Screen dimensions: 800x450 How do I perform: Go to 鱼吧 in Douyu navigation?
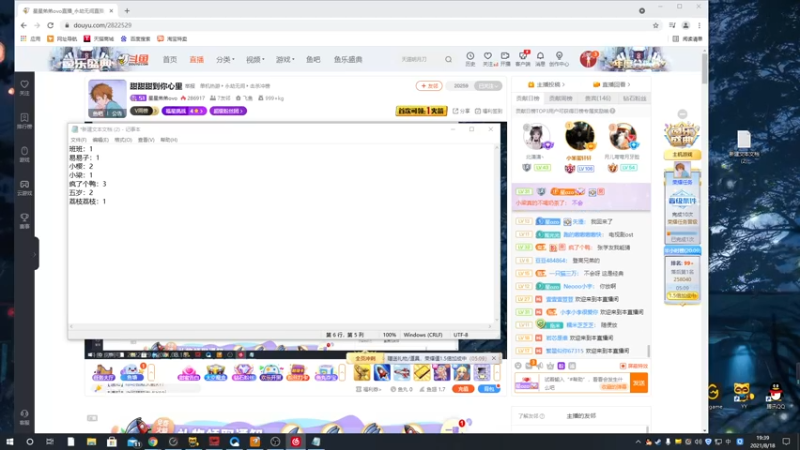313,60
